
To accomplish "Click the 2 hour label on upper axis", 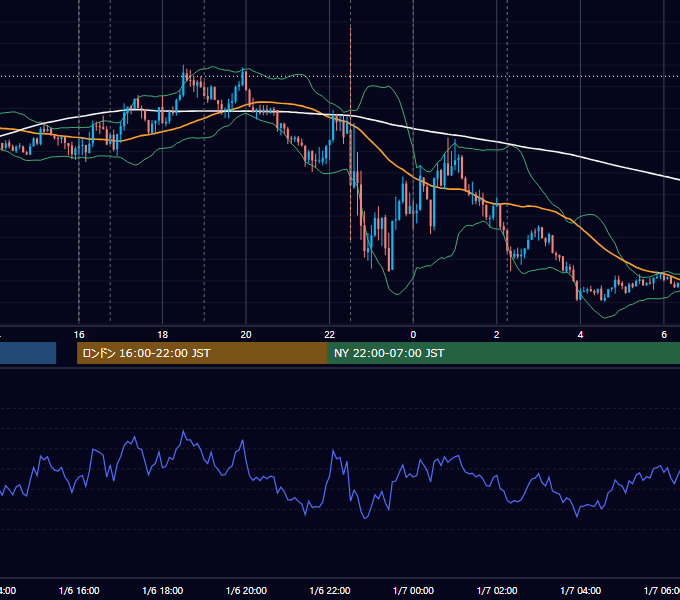I will [497, 334].
